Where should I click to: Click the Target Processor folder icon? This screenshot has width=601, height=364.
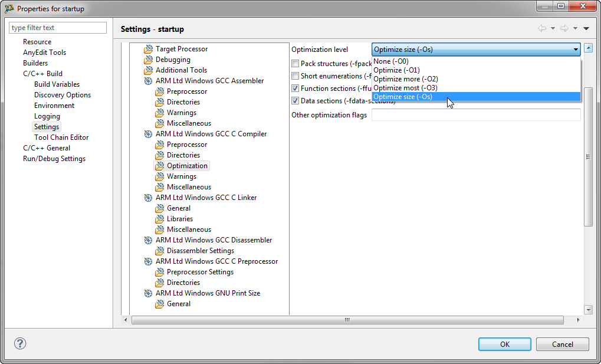[148, 49]
